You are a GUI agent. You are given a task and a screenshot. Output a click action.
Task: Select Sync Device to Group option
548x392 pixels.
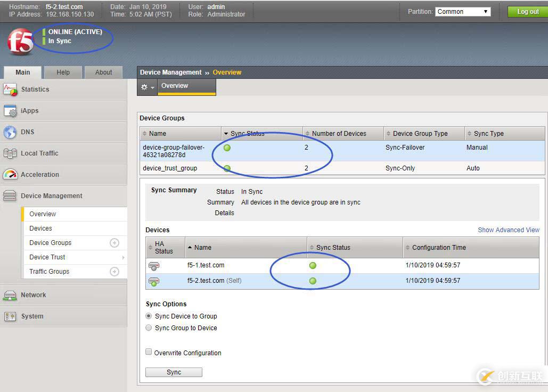click(x=149, y=316)
